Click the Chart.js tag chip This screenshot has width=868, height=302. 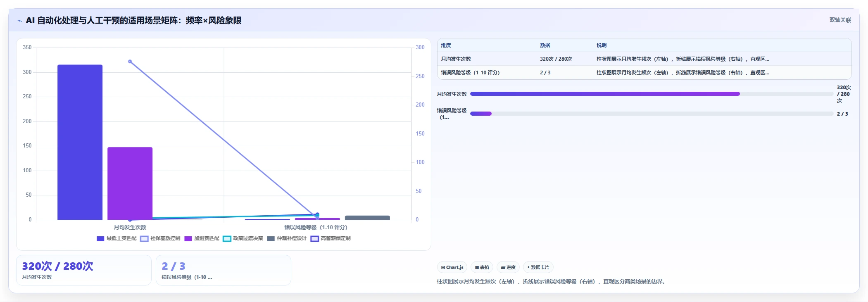click(x=452, y=267)
